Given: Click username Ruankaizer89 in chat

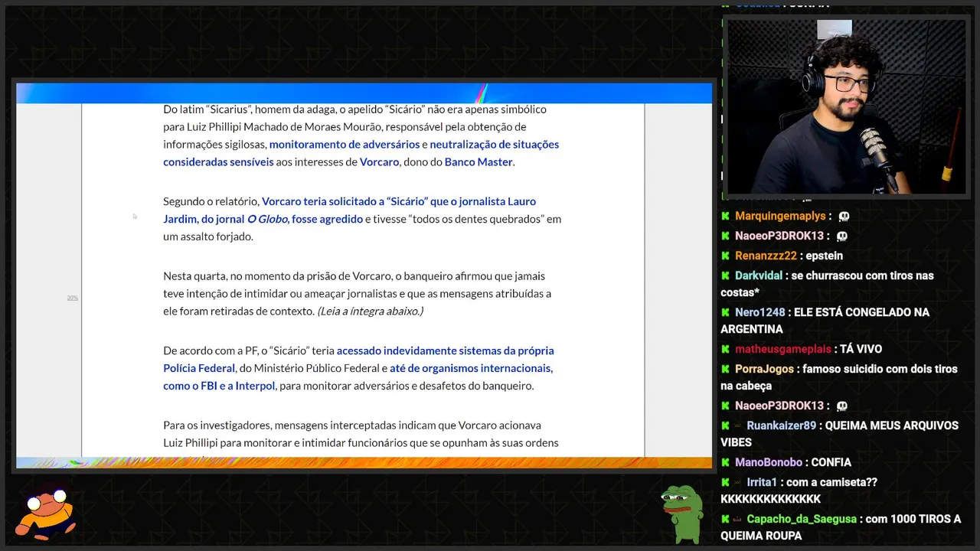Looking at the screenshot, I should (781, 425).
